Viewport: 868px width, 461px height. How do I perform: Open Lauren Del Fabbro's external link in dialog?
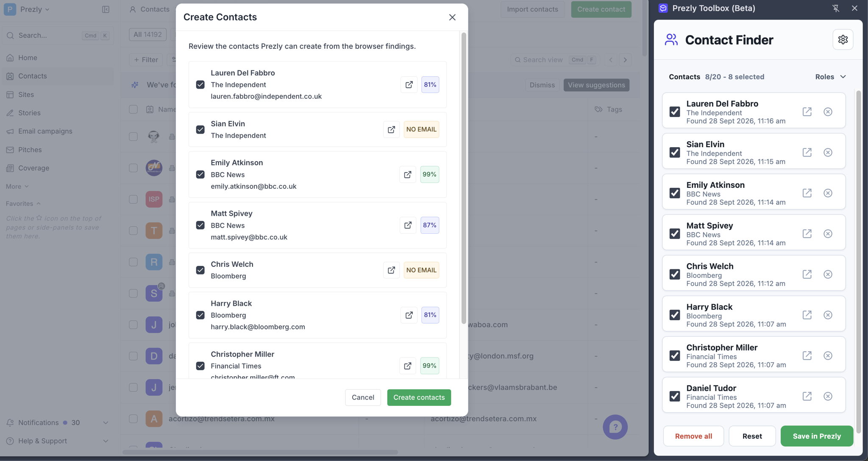409,84
